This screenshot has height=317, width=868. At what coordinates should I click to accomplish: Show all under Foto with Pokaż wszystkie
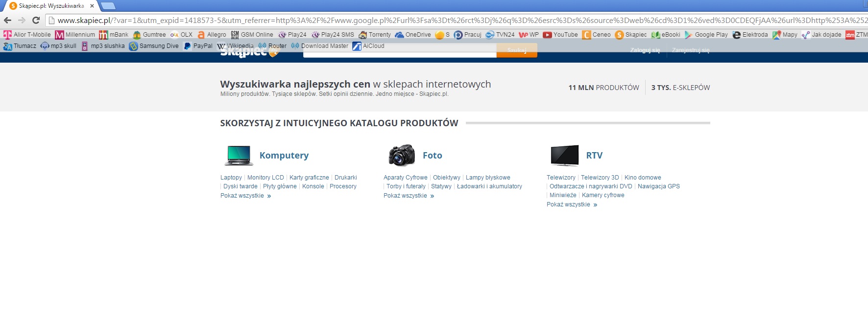[409, 196]
